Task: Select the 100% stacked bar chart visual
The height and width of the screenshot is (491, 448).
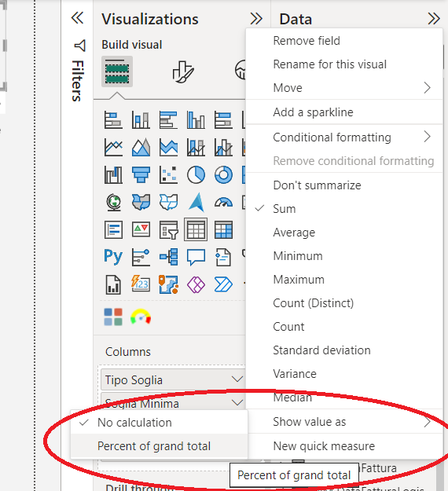Action: [223, 120]
